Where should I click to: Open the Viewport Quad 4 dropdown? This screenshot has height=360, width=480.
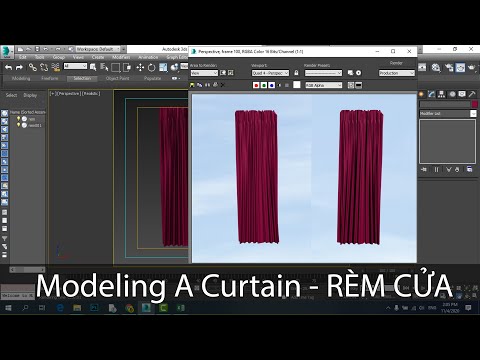(x=270, y=73)
